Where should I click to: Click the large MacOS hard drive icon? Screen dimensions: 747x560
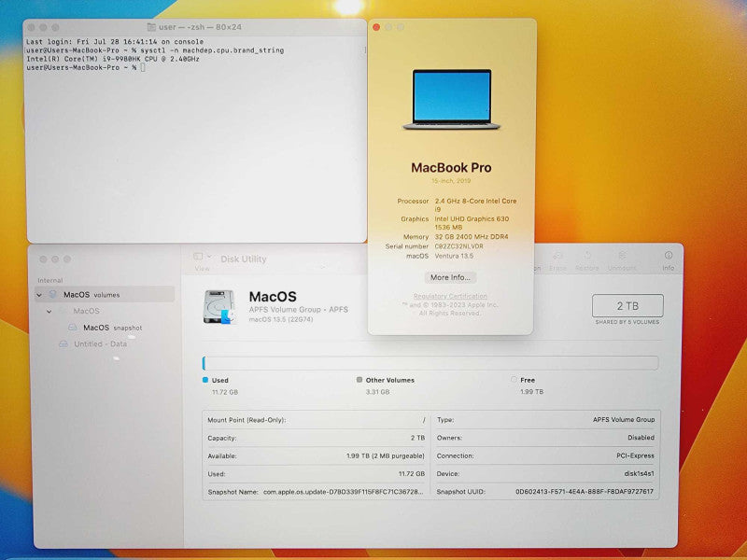(218, 307)
